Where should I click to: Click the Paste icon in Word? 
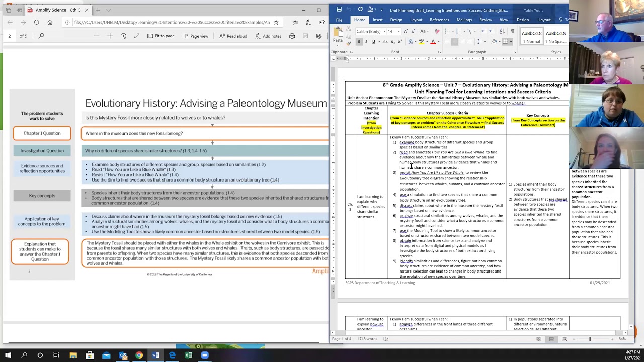click(x=338, y=31)
